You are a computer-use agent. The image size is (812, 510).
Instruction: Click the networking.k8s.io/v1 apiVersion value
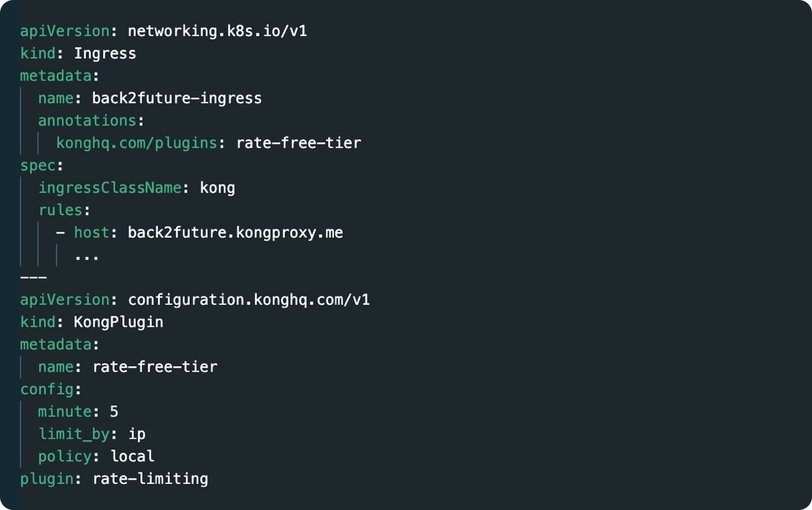[217, 31]
